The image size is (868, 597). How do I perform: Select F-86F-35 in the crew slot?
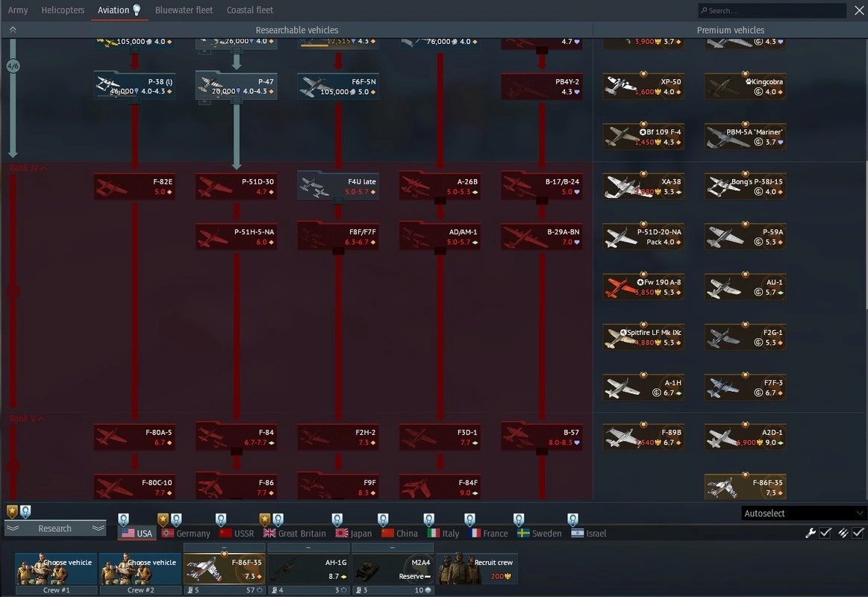pyautogui.click(x=224, y=569)
